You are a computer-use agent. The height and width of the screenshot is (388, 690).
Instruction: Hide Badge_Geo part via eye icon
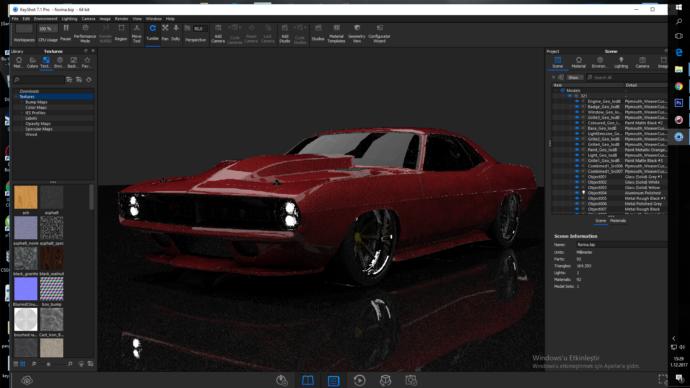pyautogui.click(x=577, y=106)
